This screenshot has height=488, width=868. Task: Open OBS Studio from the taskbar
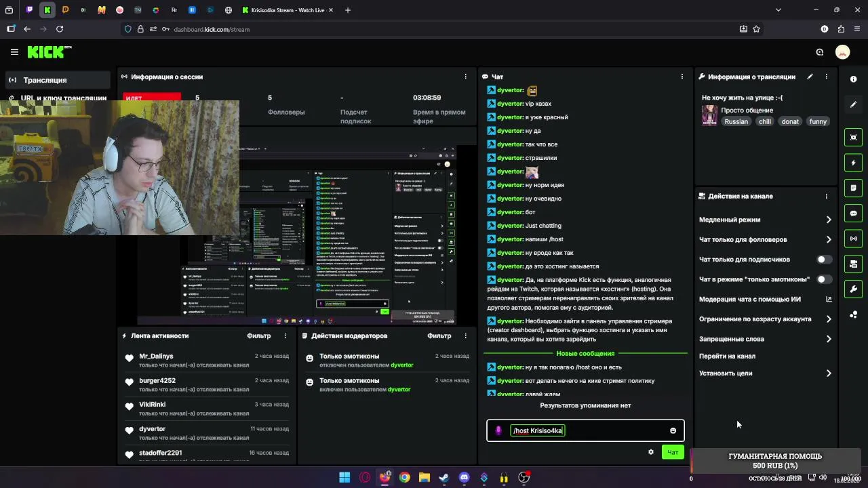coord(524,478)
